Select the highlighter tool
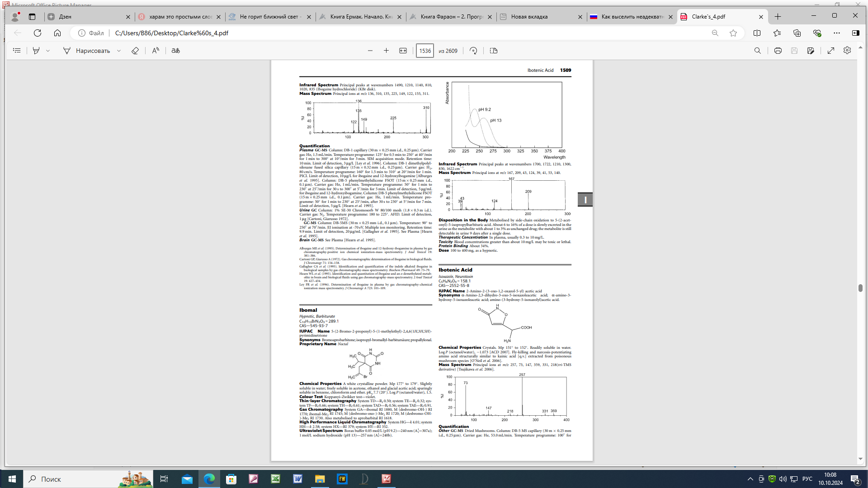Viewport: 868px width, 488px height. pos(36,51)
